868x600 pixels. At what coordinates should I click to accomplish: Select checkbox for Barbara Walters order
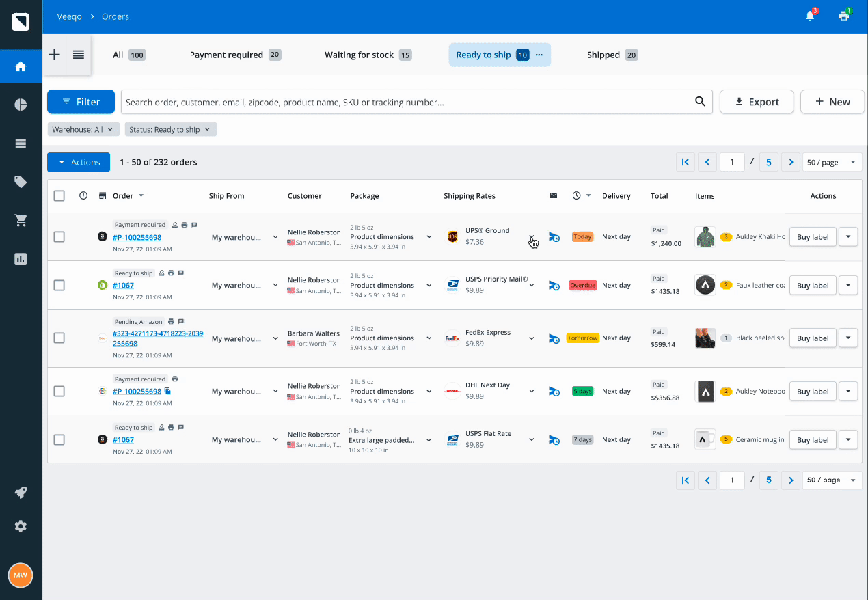pyautogui.click(x=59, y=338)
